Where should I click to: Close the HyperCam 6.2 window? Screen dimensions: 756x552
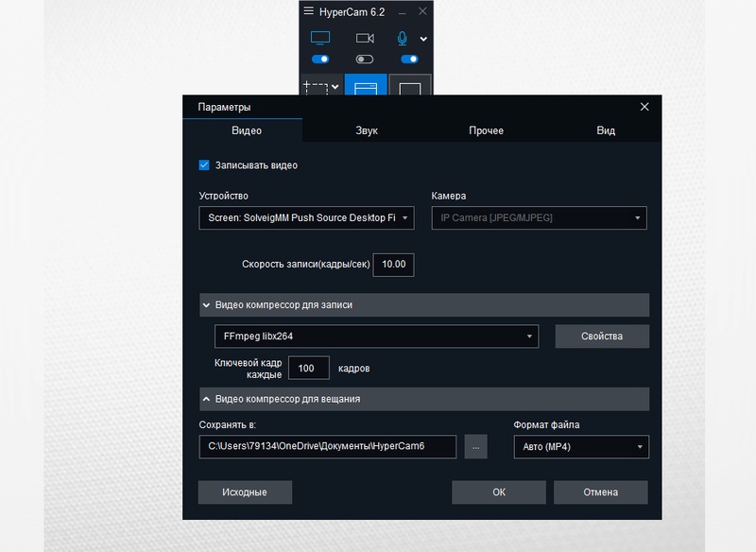(422, 11)
